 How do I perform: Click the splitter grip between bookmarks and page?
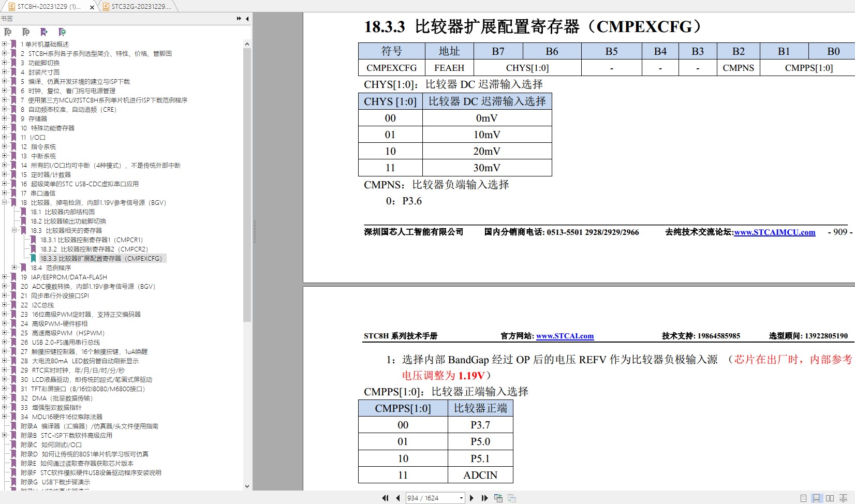(254, 231)
